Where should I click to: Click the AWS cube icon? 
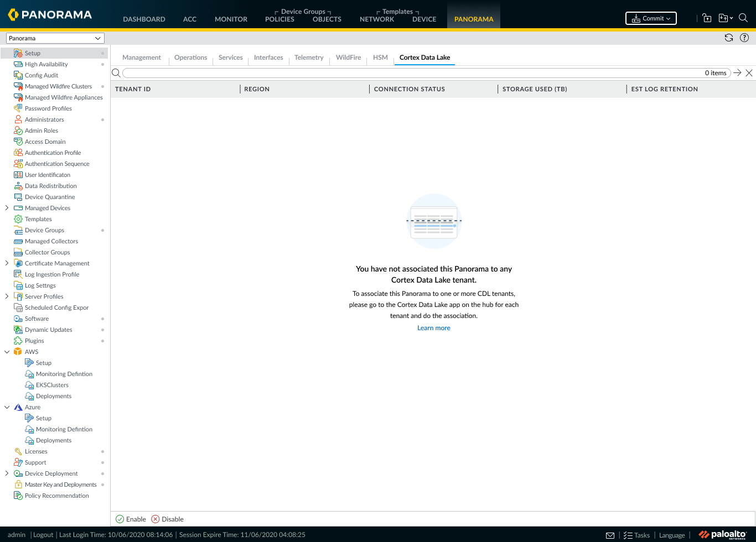click(18, 352)
